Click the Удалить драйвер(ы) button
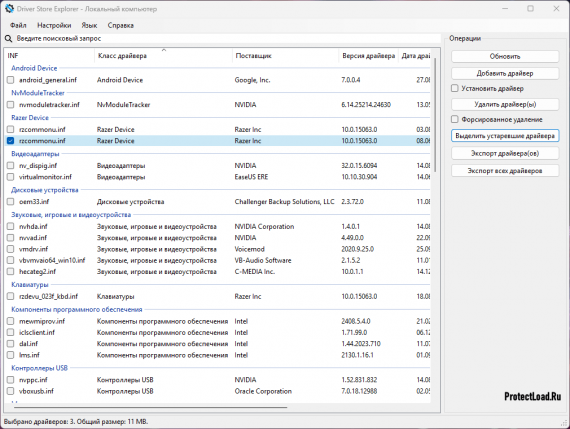This screenshot has width=570, height=429. 505,104
